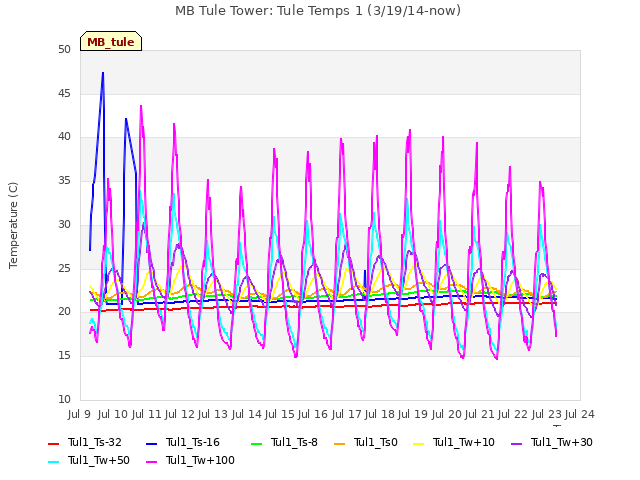This screenshot has height=480, width=640.
Task: Click the 35 value on y-axis
Action: pos(64,180)
